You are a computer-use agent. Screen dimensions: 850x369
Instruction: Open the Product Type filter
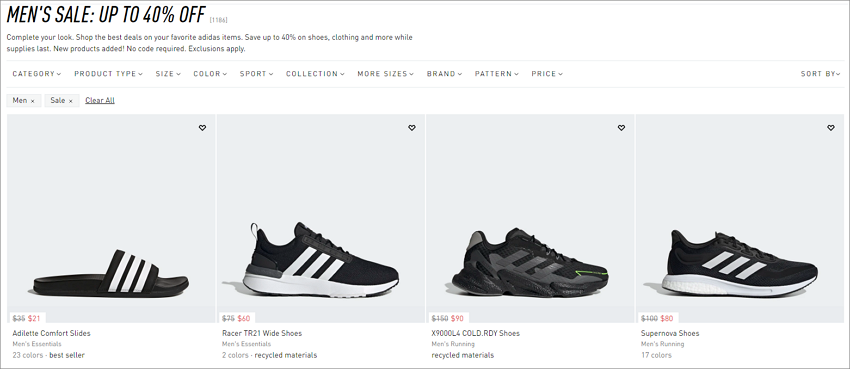click(x=108, y=74)
